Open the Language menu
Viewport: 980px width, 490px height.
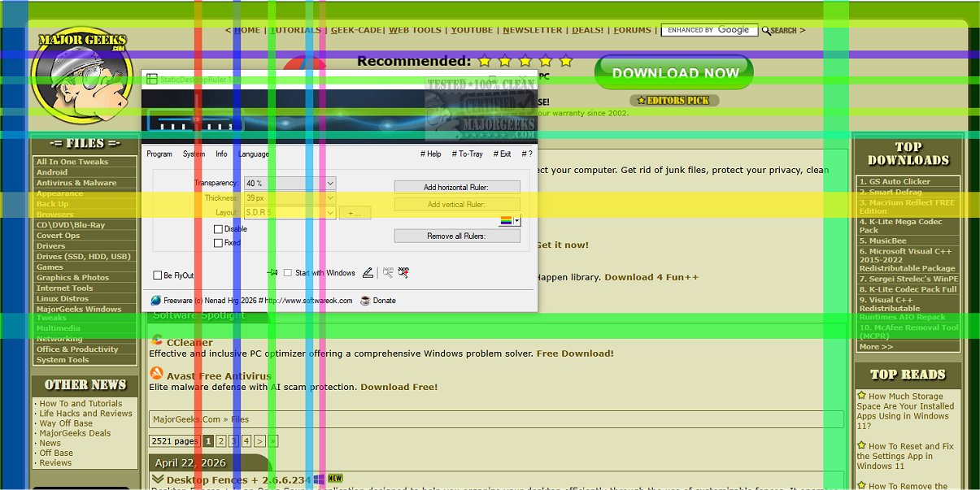tap(254, 154)
